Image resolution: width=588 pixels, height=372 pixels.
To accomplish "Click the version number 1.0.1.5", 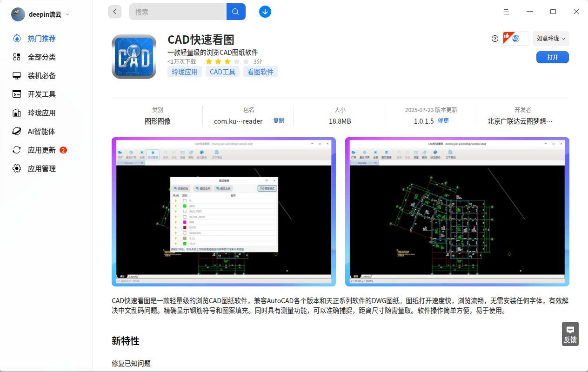I will point(424,121).
